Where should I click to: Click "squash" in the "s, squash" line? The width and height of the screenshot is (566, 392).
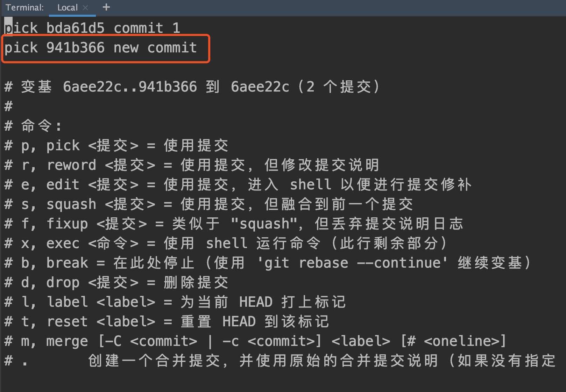coord(71,204)
